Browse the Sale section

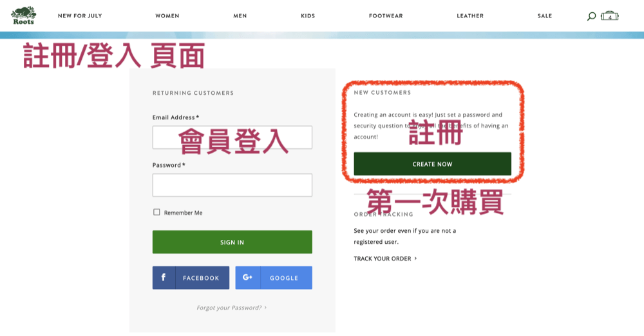pyautogui.click(x=545, y=16)
